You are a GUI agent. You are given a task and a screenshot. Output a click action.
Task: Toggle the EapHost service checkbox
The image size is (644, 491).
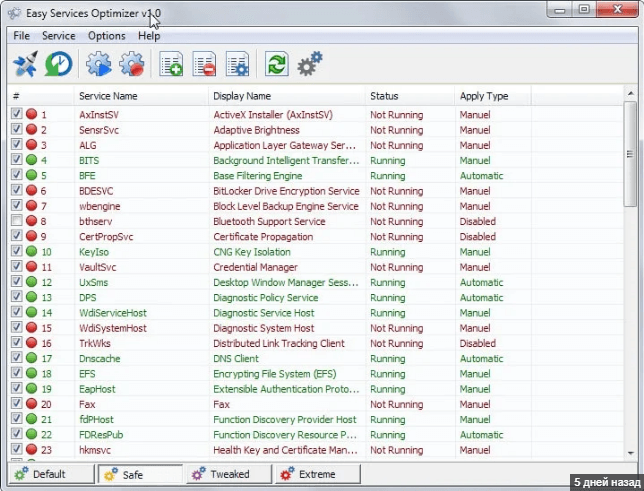16,388
